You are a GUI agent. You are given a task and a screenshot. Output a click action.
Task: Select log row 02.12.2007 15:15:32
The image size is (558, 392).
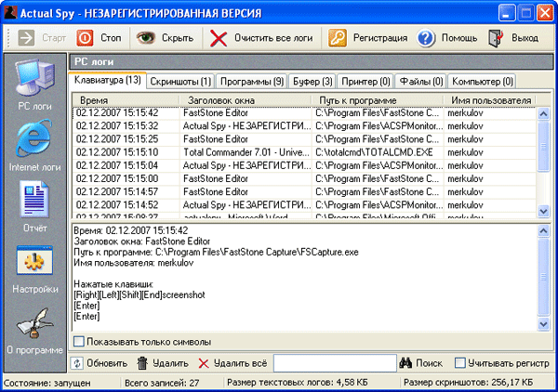pyautogui.click(x=304, y=126)
